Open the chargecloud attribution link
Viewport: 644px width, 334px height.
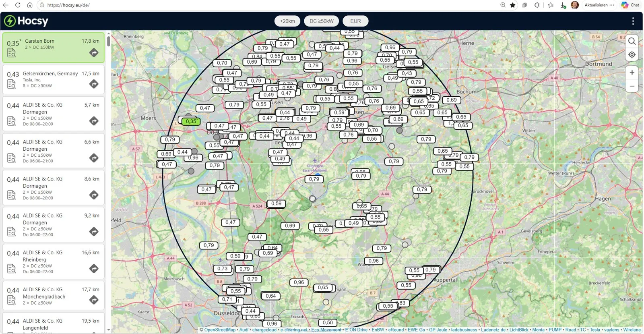point(264,330)
